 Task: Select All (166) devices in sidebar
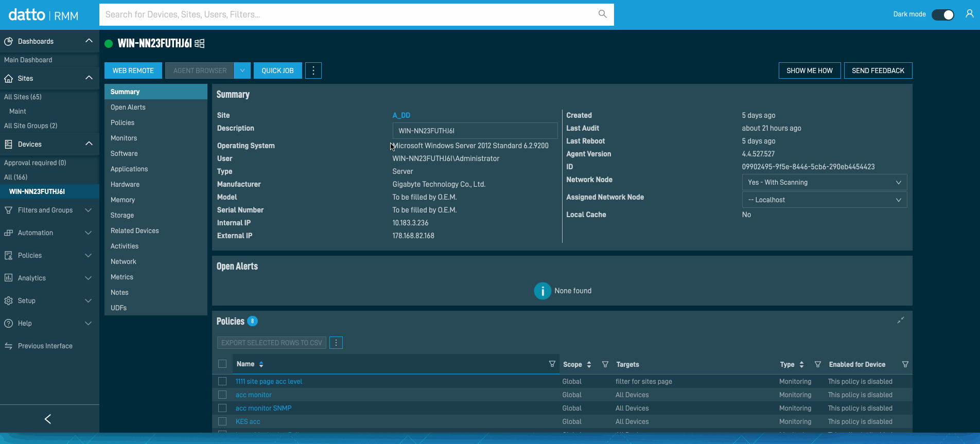pyautogui.click(x=16, y=177)
